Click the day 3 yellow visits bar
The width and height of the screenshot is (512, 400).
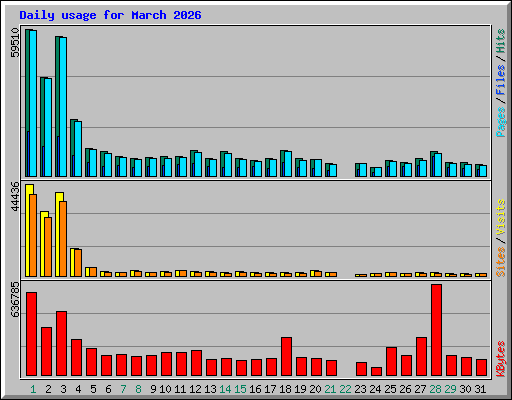pos(58,234)
